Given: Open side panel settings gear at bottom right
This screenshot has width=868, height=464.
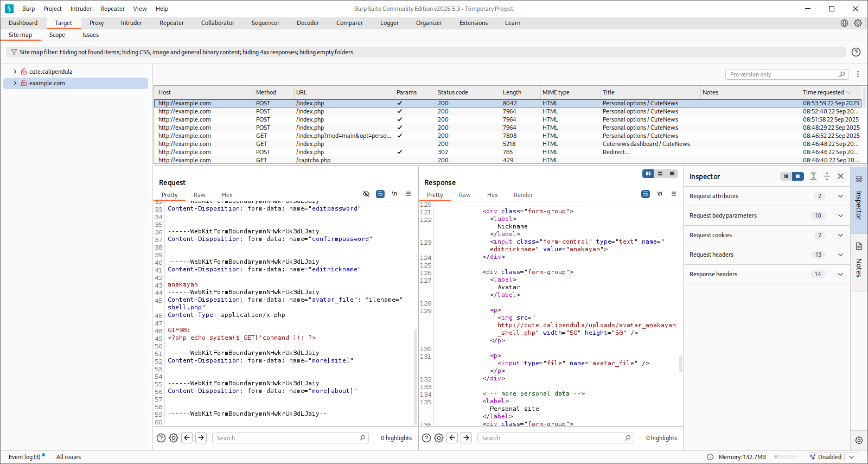Looking at the screenshot, I should (x=859, y=440).
